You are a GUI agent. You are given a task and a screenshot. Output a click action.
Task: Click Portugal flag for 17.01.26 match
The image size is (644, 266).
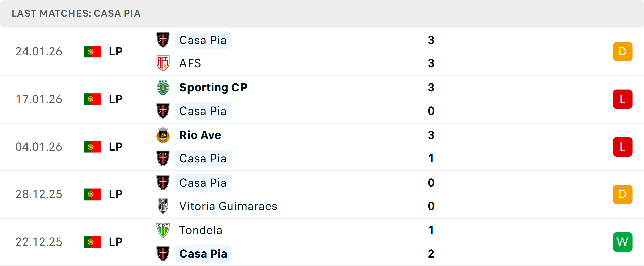[92, 99]
